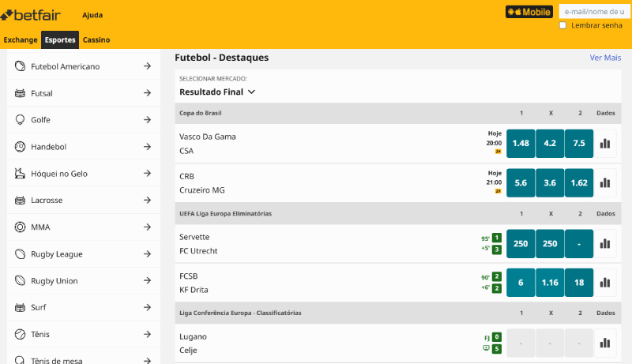632x364 pixels.
Task: Open stats chart for Lugano vs Celje
Action: point(605,343)
